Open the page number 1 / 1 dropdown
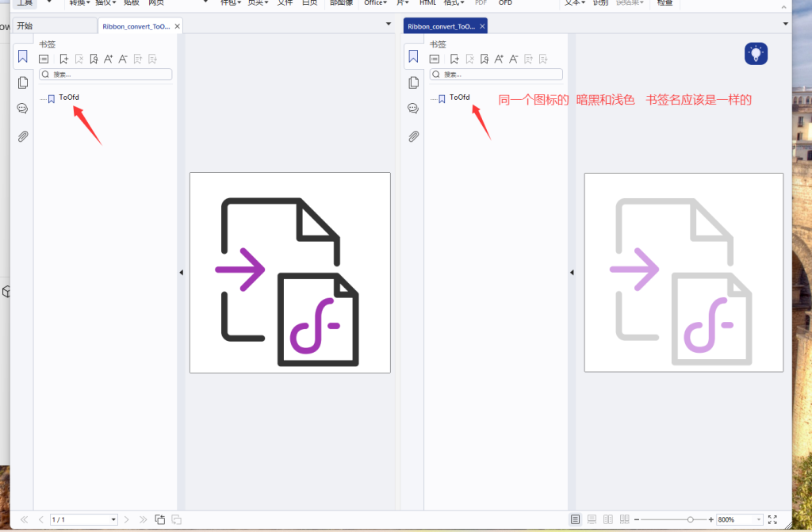This screenshot has width=812, height=532. 113,519
